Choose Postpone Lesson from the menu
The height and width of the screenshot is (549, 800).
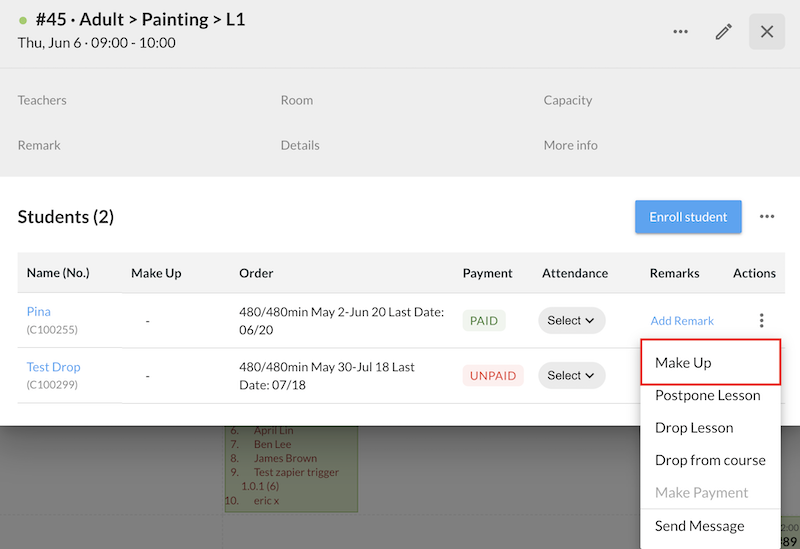point(707,395)
